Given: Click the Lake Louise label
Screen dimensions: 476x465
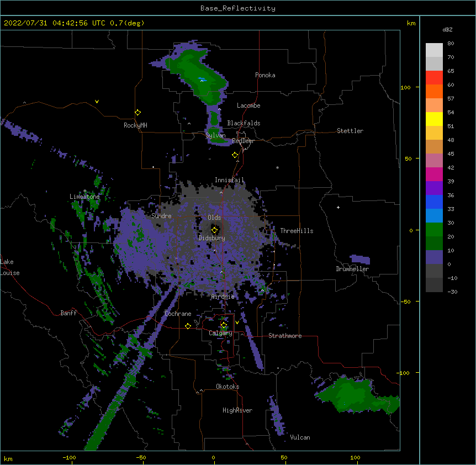Looking at the screenshot, I should (10, 267).
